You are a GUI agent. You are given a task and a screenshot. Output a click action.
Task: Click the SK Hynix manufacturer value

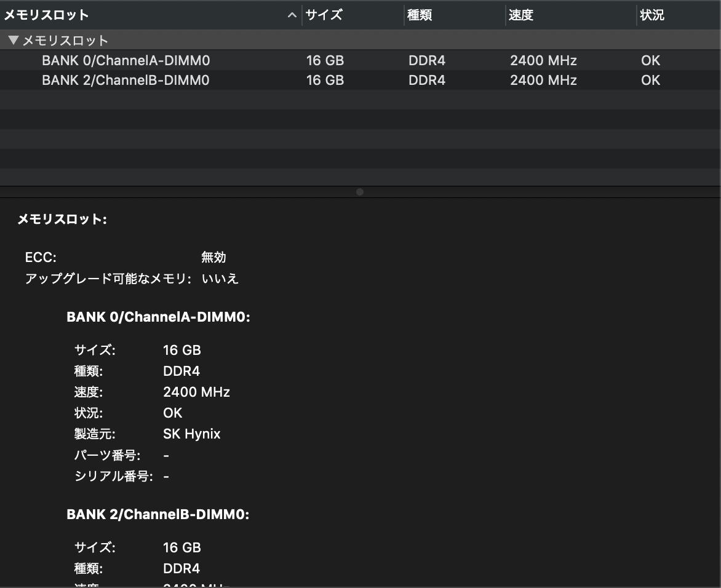[x=191, y=434]
